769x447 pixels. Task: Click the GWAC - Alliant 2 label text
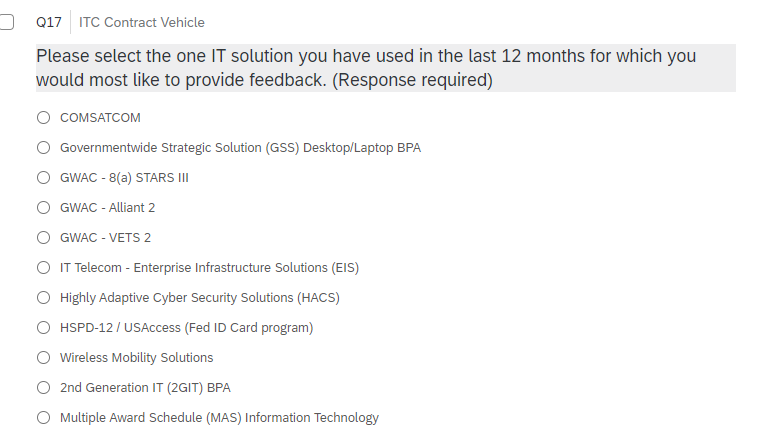[x=107, y=208]
